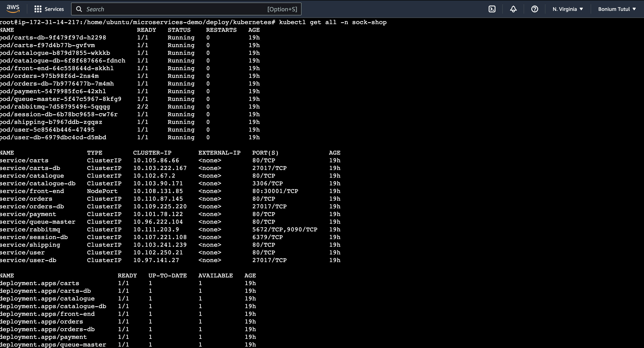644x348 pixels.
Task: Click the magnifier icon in the search bar
Action: 79,9
